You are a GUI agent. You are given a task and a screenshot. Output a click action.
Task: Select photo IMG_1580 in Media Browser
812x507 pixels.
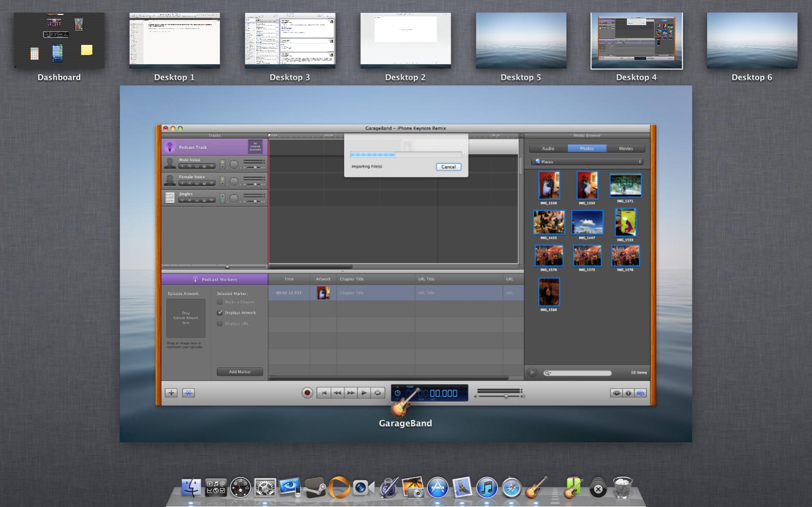click(x=548, y=292)
